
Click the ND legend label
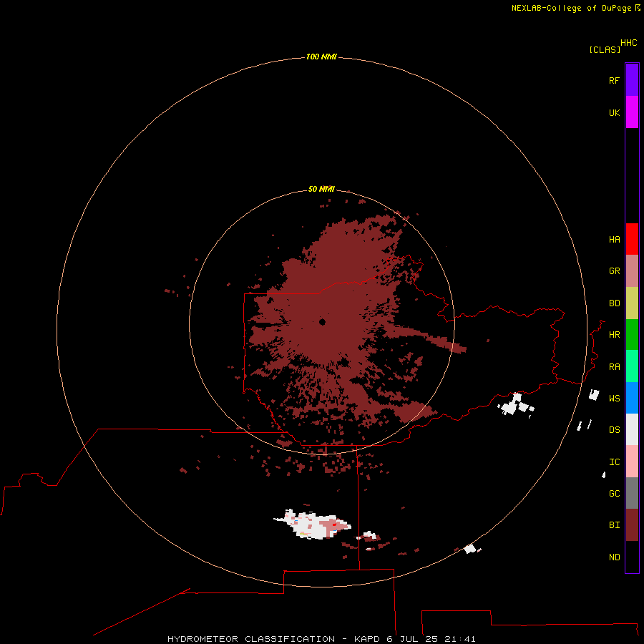pyautogui.click(x=614, y=557)
